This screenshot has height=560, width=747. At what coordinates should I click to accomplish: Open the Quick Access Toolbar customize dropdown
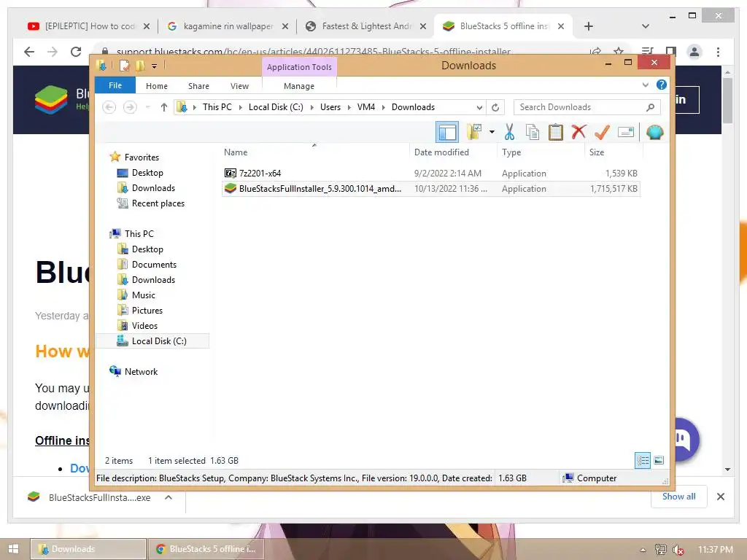[x=155, y=66]
